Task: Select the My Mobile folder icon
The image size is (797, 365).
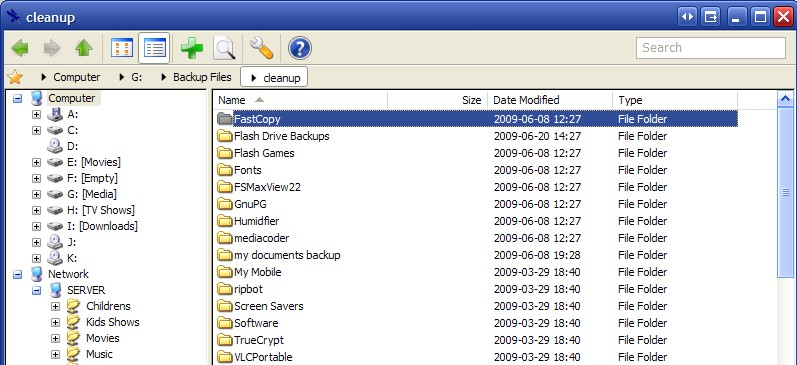Action: [225, 272]
